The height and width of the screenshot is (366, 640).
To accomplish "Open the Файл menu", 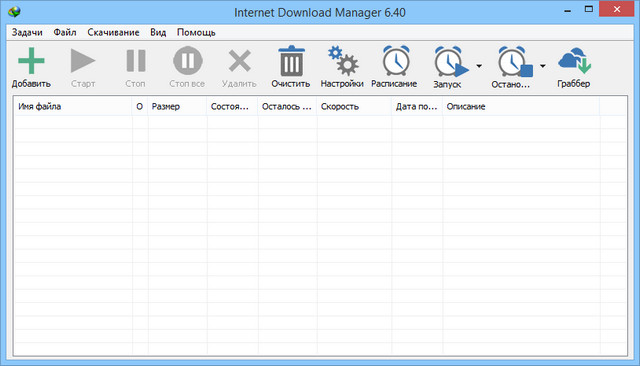I will click(x=64, y=32).
